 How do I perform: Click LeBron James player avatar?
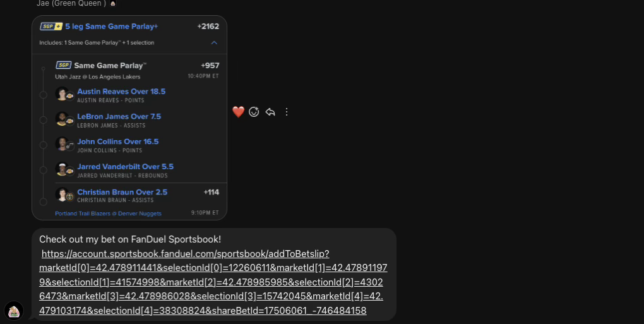(x=64, y=119)
